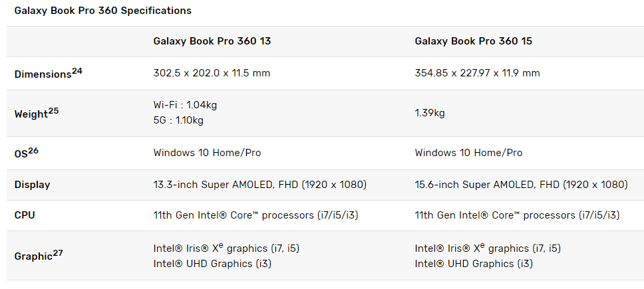Select the Galaxy Book Pro 360 13 column header
Viewport: 644px width, 289px height.
pos(212,41)
